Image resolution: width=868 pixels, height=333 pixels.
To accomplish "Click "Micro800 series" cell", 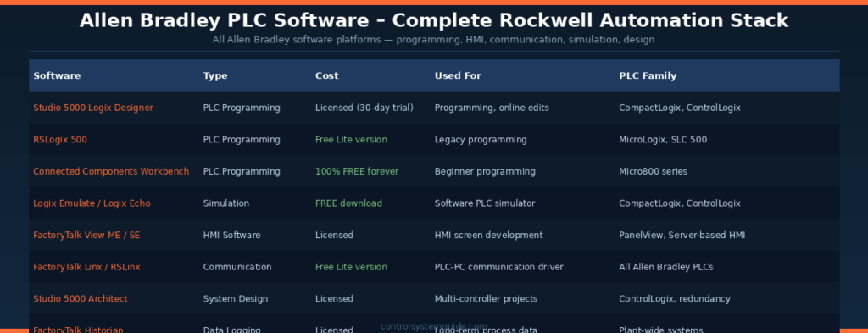I will point(654,171).
